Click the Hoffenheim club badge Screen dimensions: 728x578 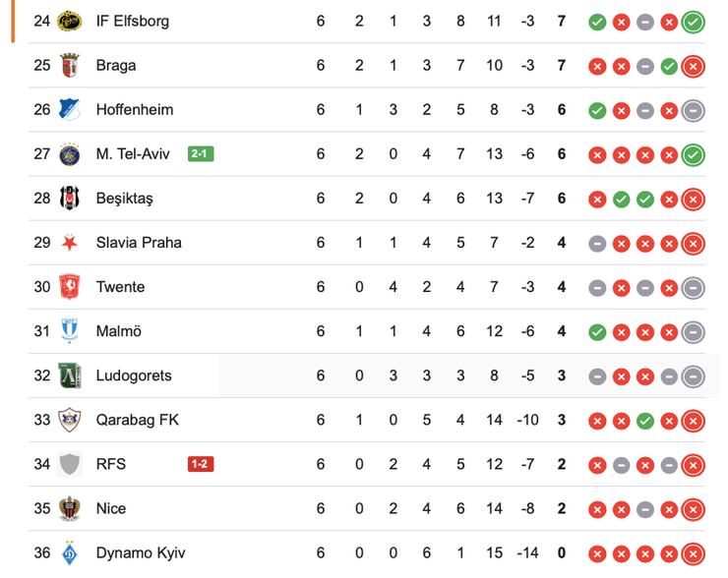point(69,109)
